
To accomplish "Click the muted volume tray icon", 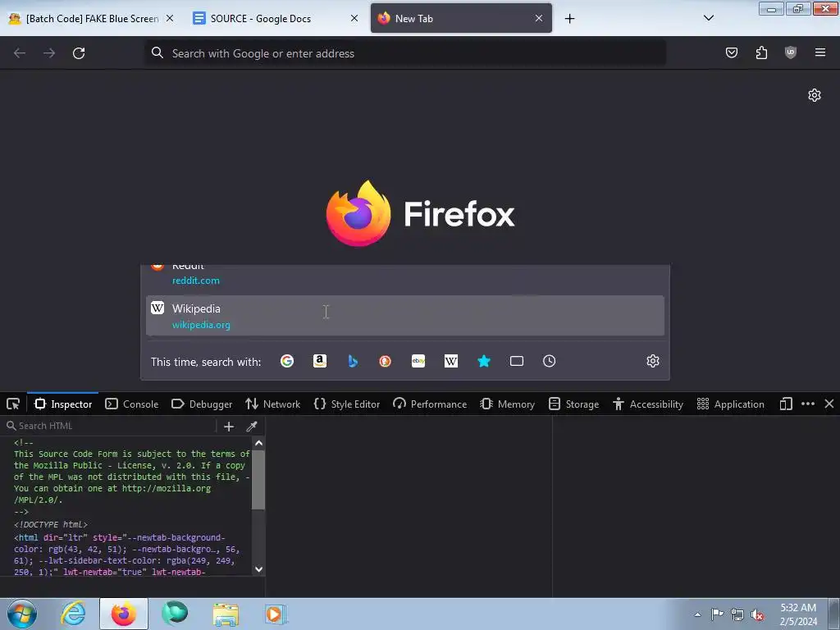I will [x=757, y=614].
